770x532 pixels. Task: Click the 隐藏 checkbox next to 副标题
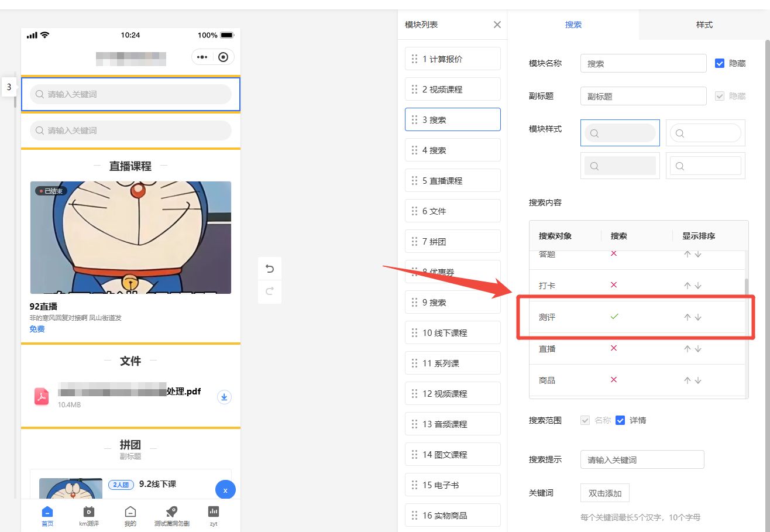[720, 96]
